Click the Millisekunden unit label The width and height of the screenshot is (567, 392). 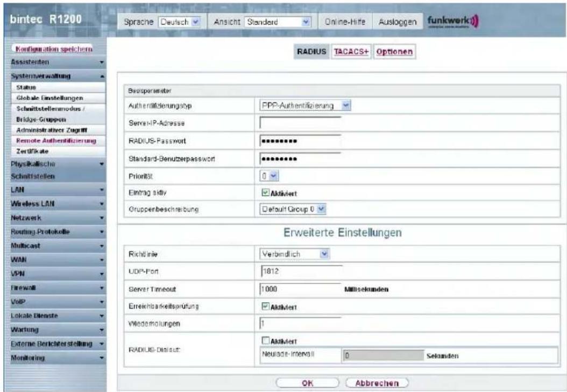click(367, 289)
